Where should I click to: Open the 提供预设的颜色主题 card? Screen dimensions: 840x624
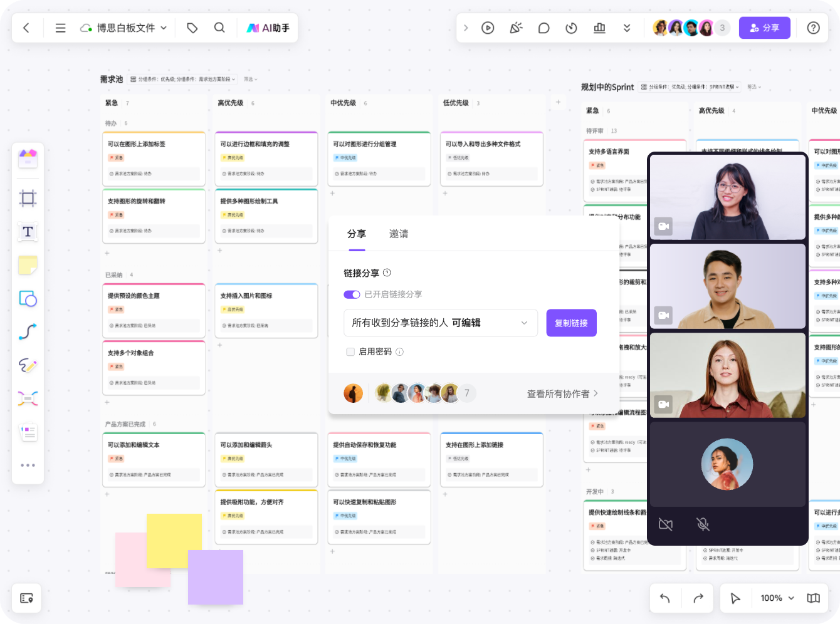154,310
